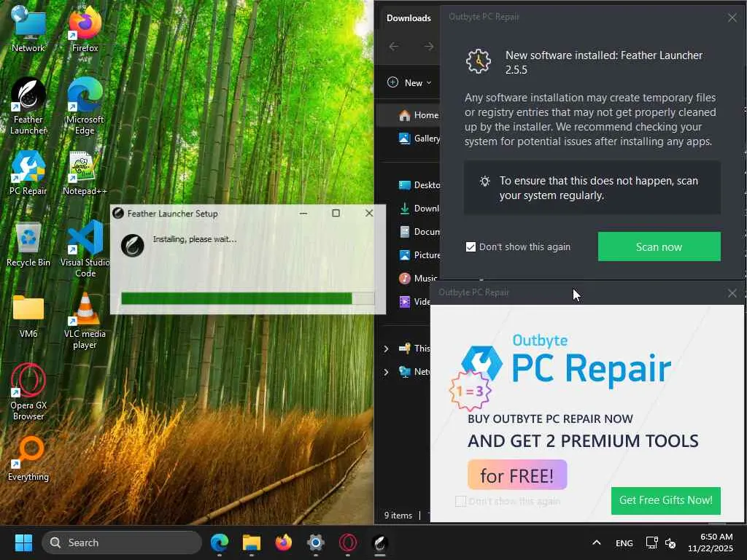The width and height of the screenshot is (747, 560).
Task: Click the forward arrow in Downloads window
Action: tap(428, 46)
